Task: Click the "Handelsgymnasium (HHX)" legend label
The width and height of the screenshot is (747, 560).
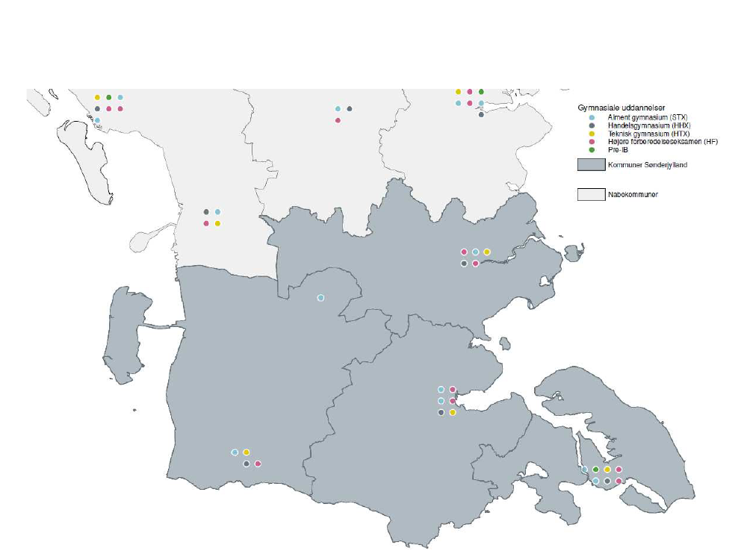Action: coord(649,125)
